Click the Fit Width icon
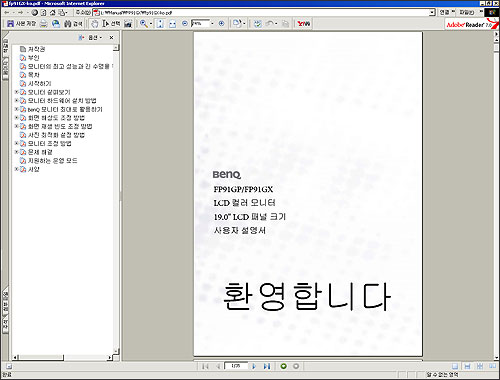 pos(172,24)
